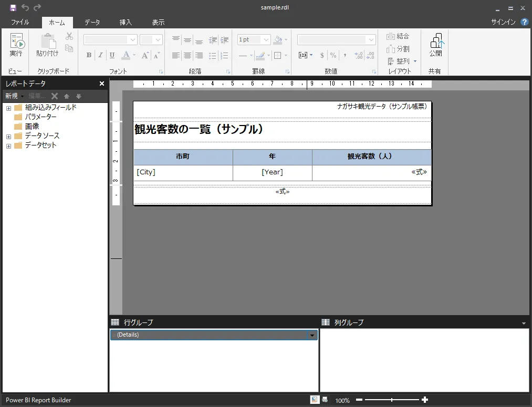
Task: Open the 1 pt border width dropdown
Action: [266, 40]
